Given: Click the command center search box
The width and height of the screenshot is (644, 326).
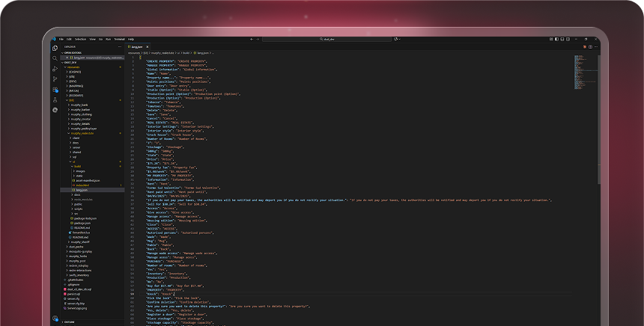Looking at the screenshot, I should coord(327,39).
